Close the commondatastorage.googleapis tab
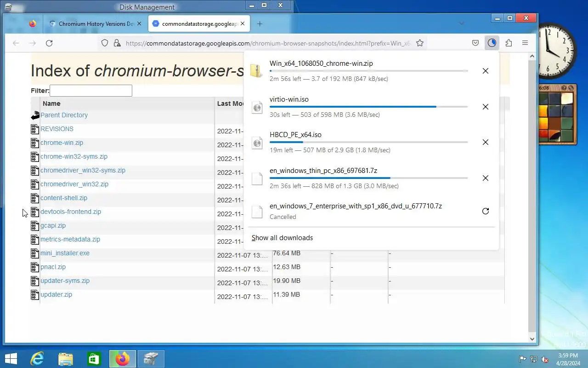The height and width of the screenshot is (368, 588). 243,23
